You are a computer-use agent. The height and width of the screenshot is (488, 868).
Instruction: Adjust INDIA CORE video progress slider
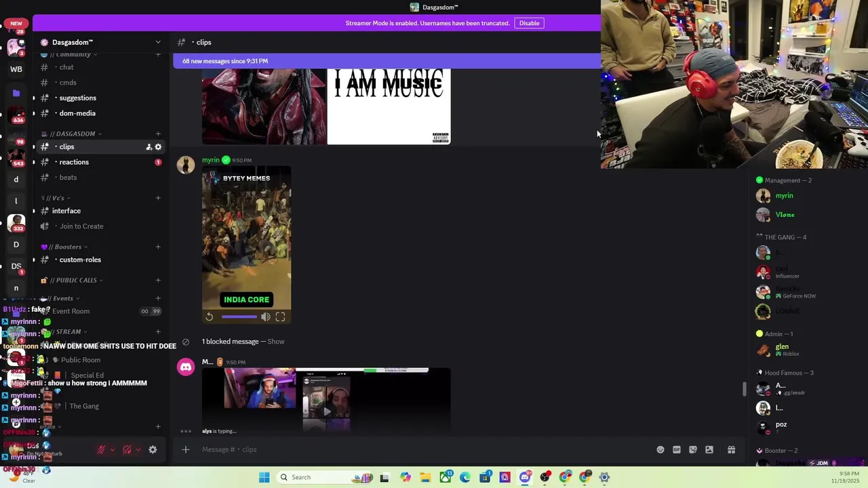click(x=239, y=317)
